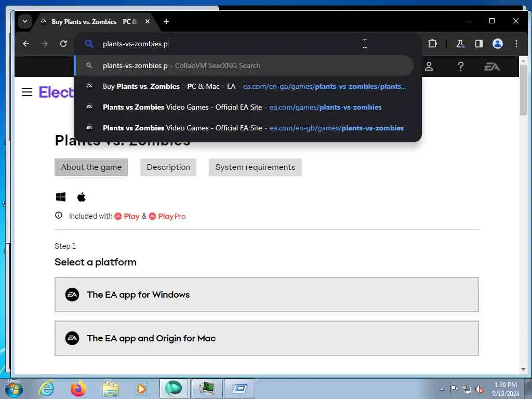Close the Buy Plants vs. Zombies tab
Image resolution: width=532 pixels, height=399 pixels.
148,21
